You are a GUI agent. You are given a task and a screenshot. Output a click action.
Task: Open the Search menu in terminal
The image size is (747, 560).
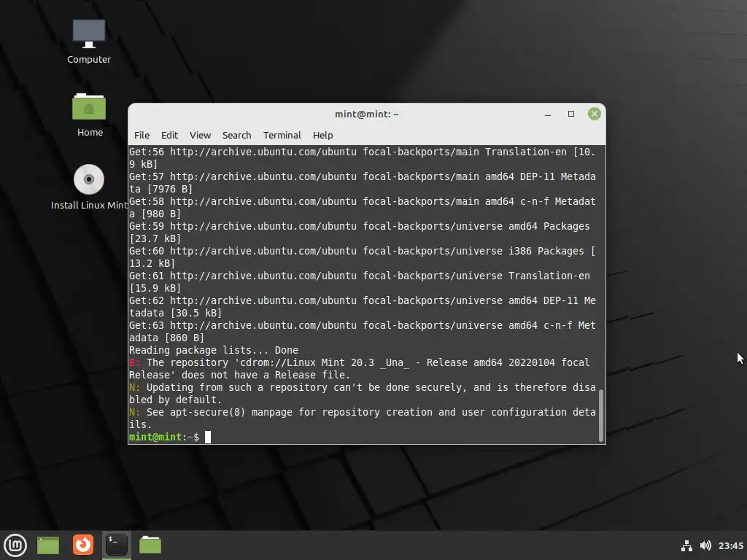click(237, 135)
